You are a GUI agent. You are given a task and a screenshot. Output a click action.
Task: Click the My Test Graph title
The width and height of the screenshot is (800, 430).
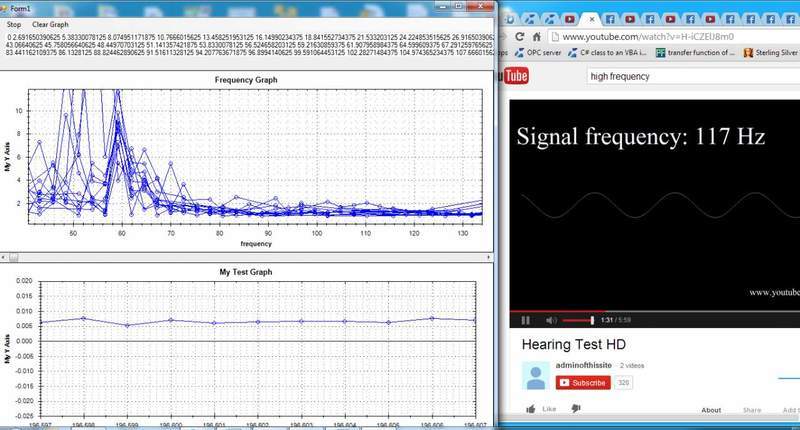246,272
